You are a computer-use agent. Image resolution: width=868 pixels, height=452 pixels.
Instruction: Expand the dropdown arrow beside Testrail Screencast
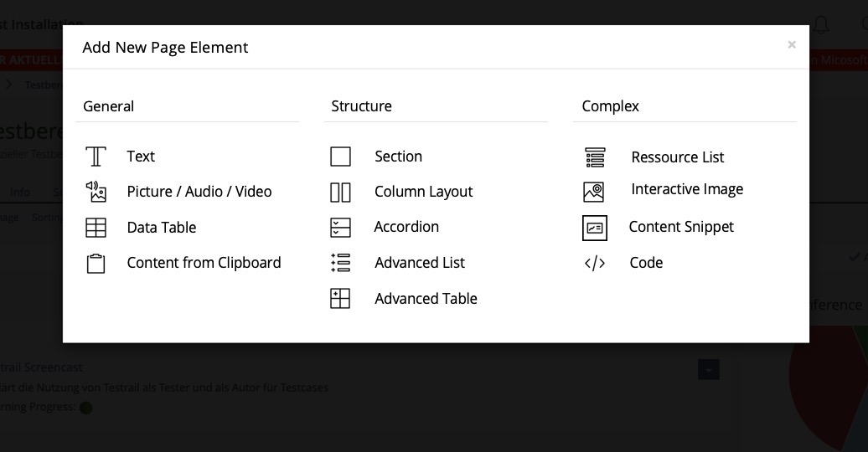click(709, 369)
